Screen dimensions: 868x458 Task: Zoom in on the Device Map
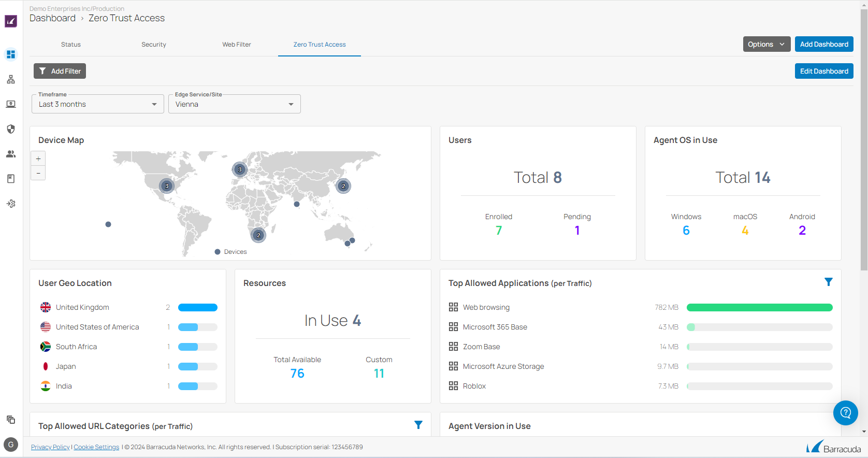[x=38, y=159]
